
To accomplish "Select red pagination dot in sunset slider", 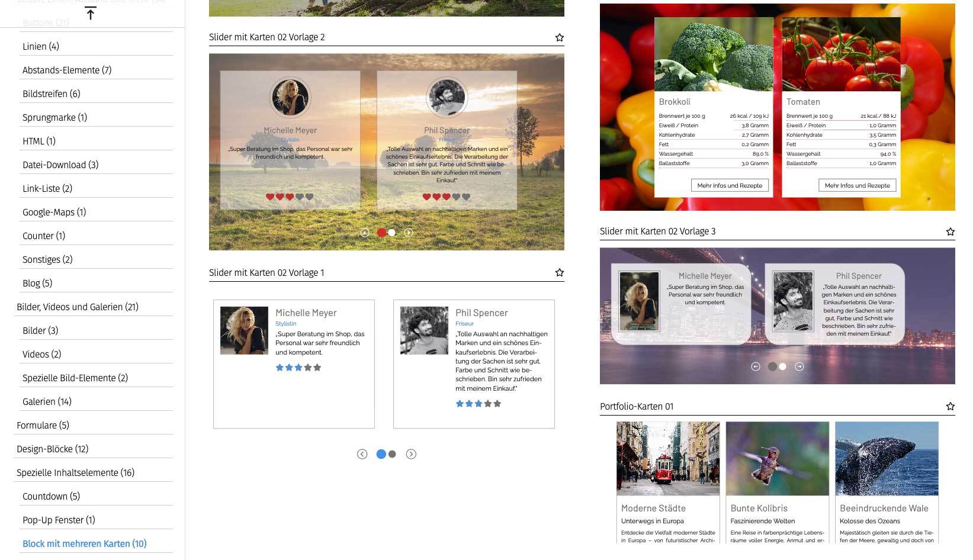I will pos(381,233).
